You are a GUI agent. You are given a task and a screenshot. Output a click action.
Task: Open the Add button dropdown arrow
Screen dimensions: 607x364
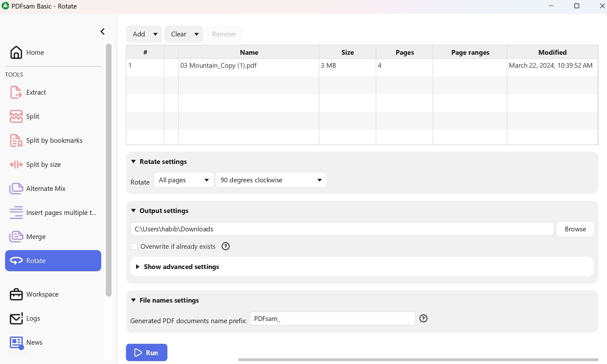[155, 34]
